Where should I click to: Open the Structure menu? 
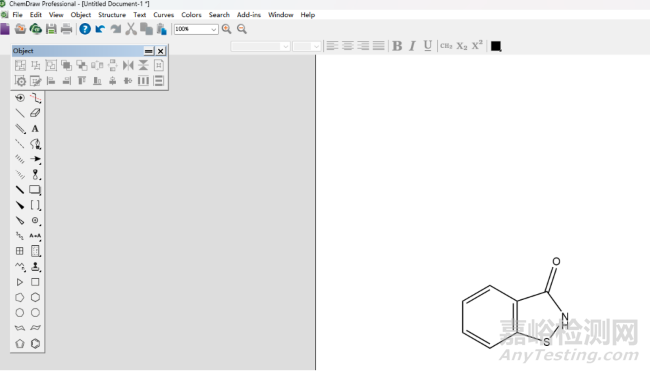[x=112, y=15]
